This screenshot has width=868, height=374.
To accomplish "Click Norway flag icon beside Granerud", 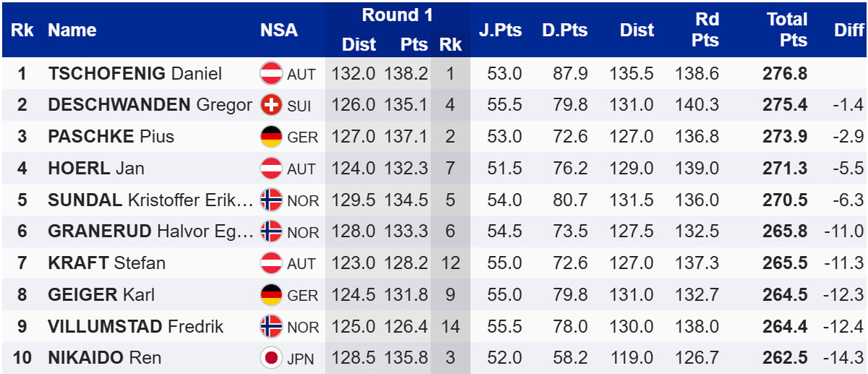I will [271, 231].
